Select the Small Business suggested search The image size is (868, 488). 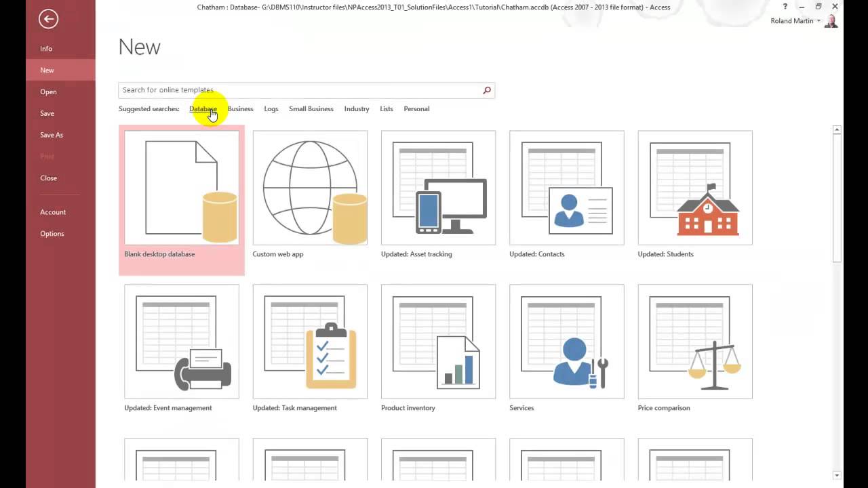[x=311, y=109]
